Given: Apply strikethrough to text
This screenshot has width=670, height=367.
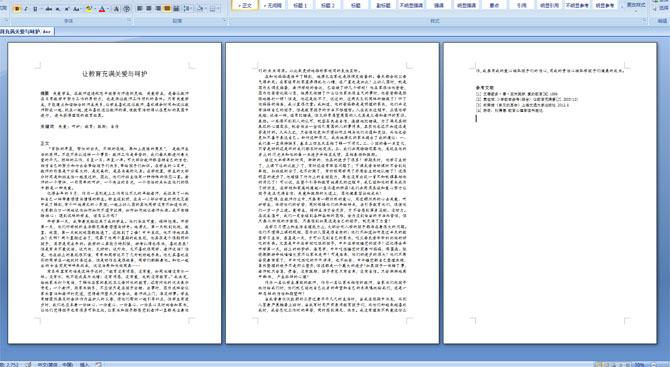Looking at the screenshot, I should (49, 9).
